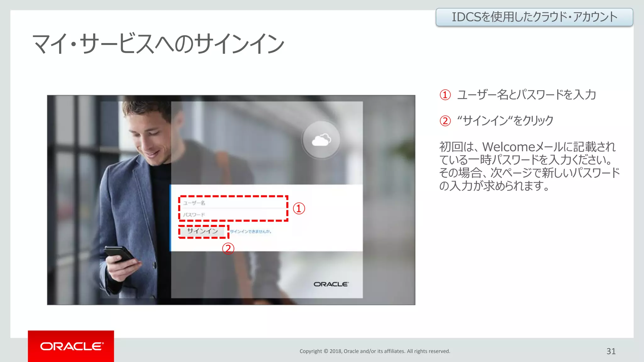
Task: Click the copyright notice text in the footer
Action: tap(375, 351)
